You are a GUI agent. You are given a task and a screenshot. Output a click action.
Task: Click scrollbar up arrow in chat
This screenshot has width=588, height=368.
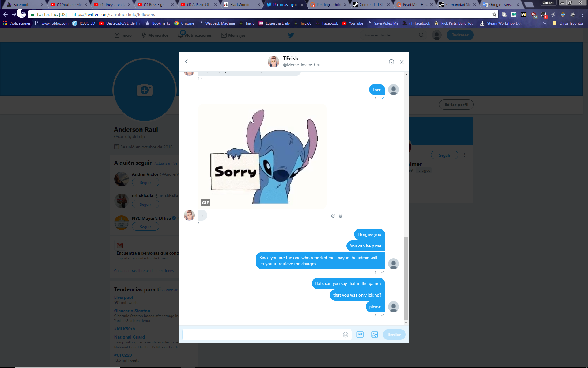tap(406, 75)
